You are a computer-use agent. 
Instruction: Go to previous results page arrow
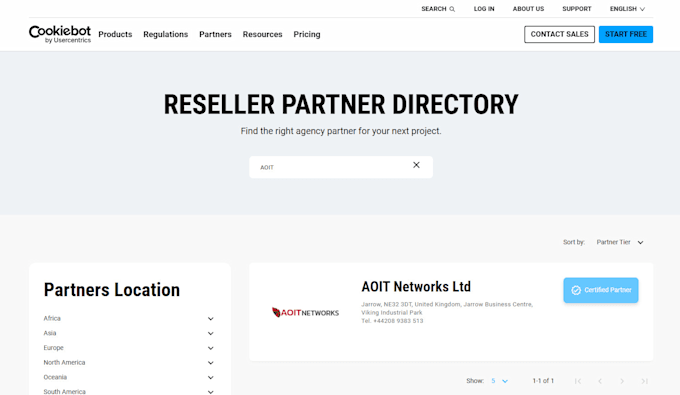tap(600, 381)
